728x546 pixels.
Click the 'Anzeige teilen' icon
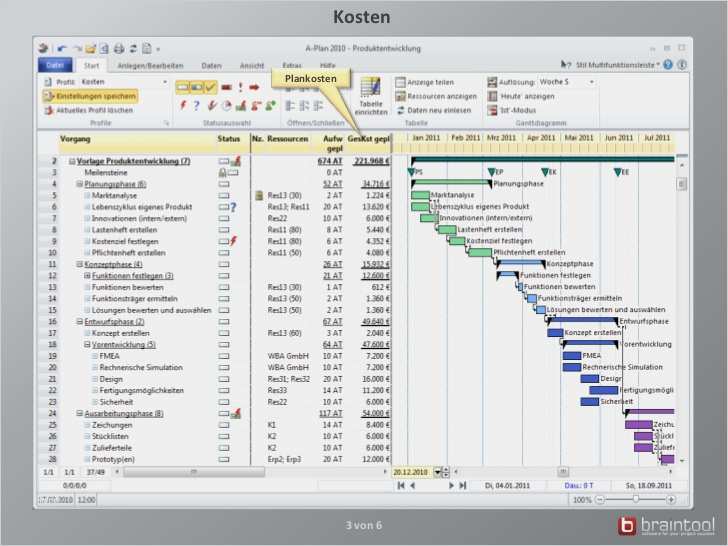[401, 82]
